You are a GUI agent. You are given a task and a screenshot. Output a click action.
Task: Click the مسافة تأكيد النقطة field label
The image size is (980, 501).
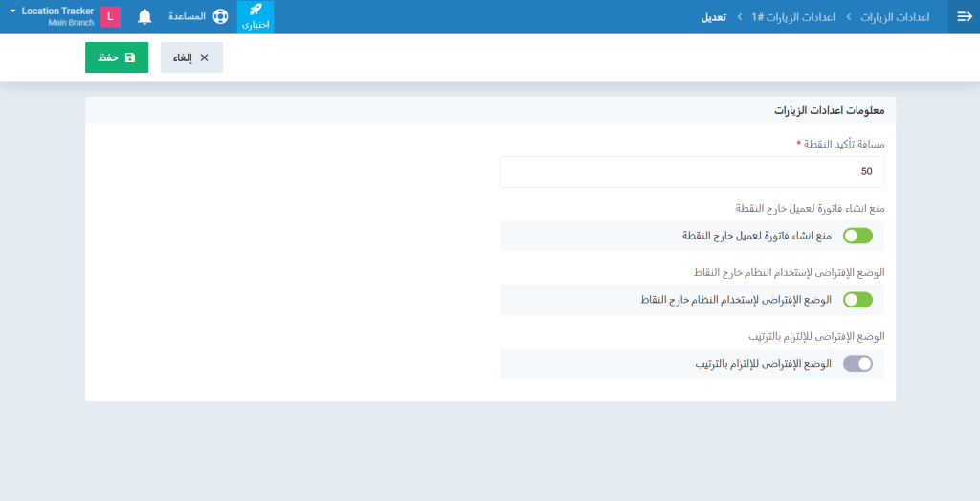click(841, 144)
